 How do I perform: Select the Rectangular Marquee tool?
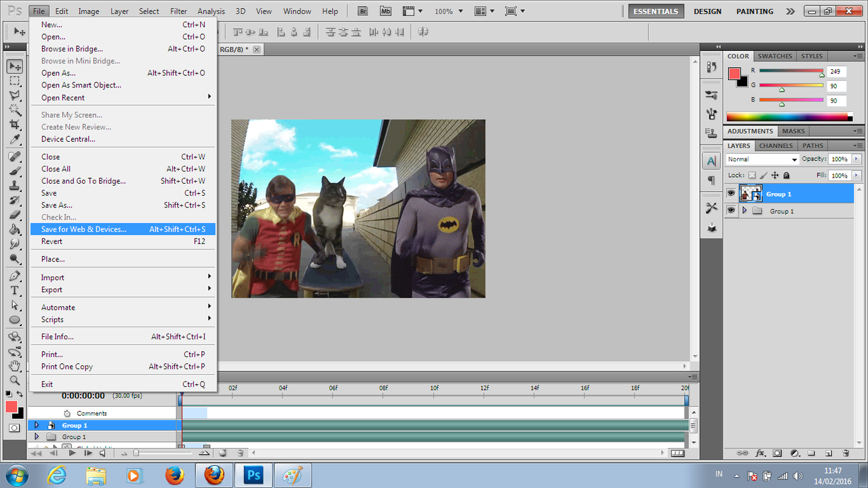14,81
